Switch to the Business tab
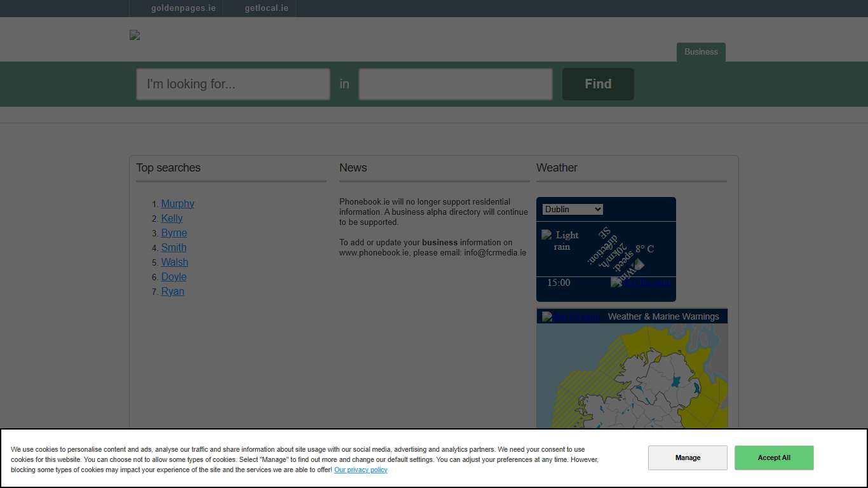The image size is (868, 488). pyautogui.click(x=701, y=52)
